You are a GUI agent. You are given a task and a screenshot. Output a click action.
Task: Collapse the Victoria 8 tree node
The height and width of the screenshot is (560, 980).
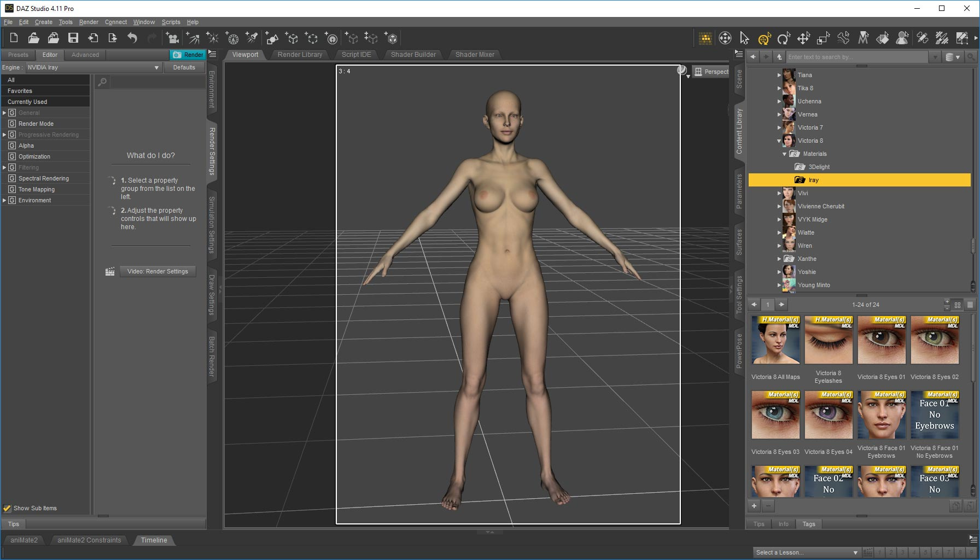[x=779, y=141]
